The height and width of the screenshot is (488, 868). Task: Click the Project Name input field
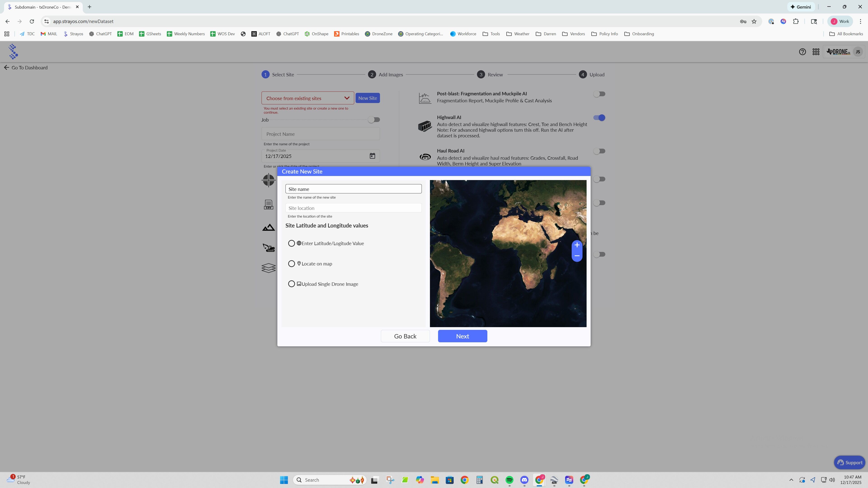(321, 134)
